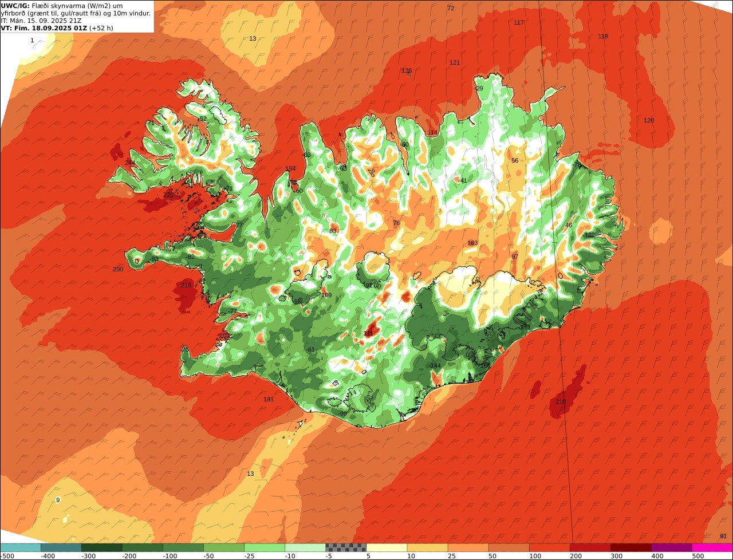Select the '-300' label in the legend
The image size is (733, 560).
[88, 556]
